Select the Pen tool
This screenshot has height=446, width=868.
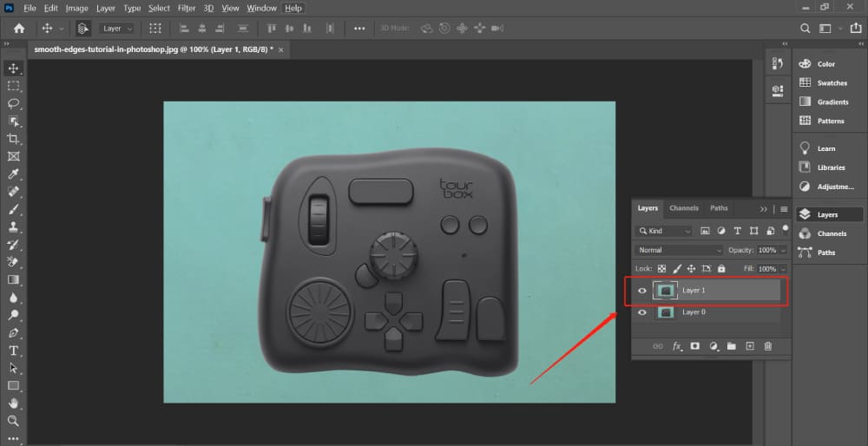(13, 333)
